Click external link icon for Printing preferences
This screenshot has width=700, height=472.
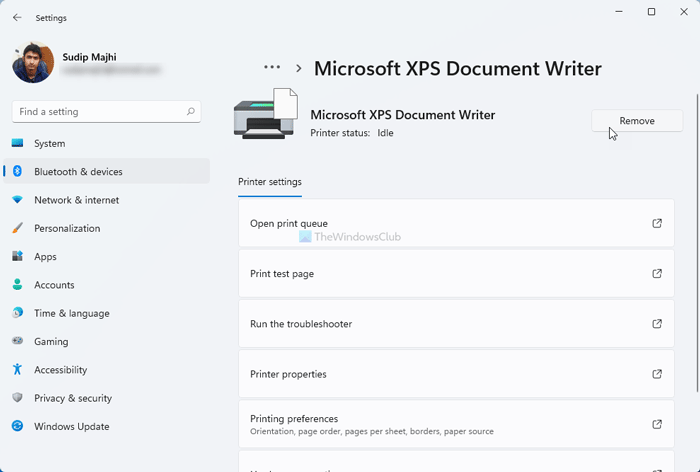coord(657,424)
